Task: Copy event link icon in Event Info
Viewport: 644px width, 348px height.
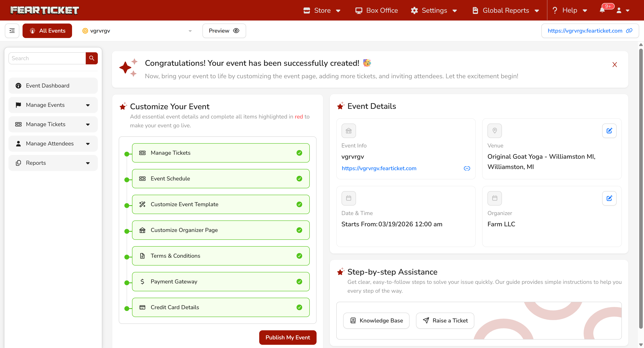Action: coord(467,168)
